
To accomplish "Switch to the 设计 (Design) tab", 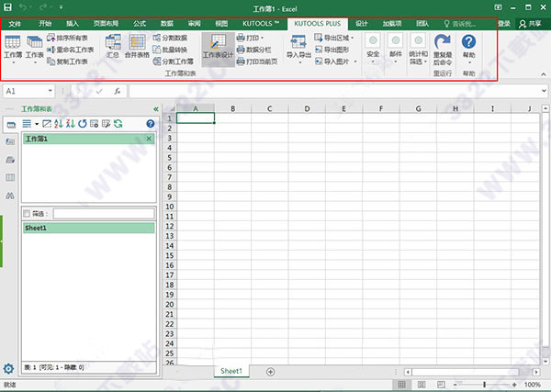I will (361, 24).
